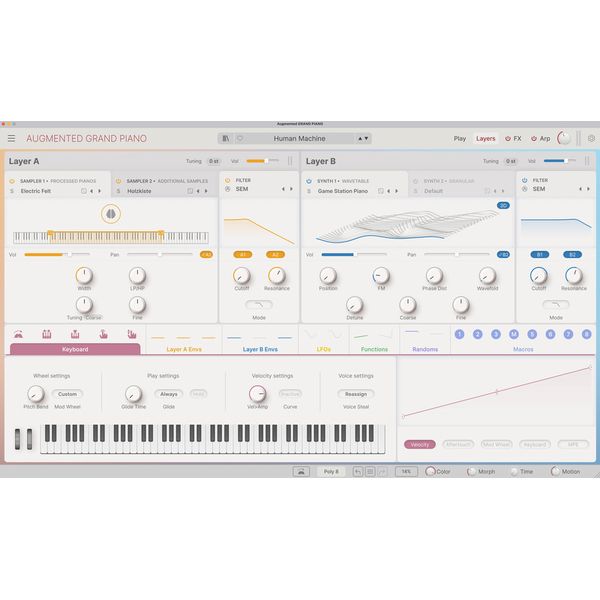Adjust the Sampler 1 Pan slider

[x=160, y=254]
